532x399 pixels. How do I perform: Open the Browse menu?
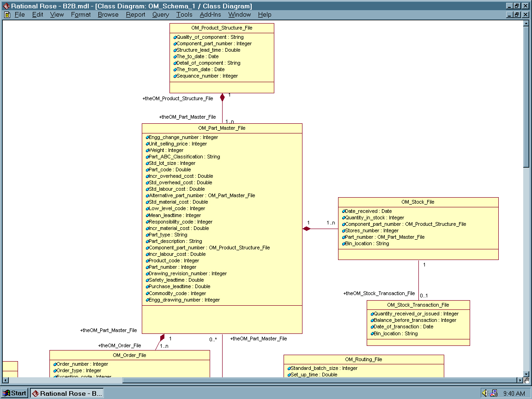[x=108, y=15]
